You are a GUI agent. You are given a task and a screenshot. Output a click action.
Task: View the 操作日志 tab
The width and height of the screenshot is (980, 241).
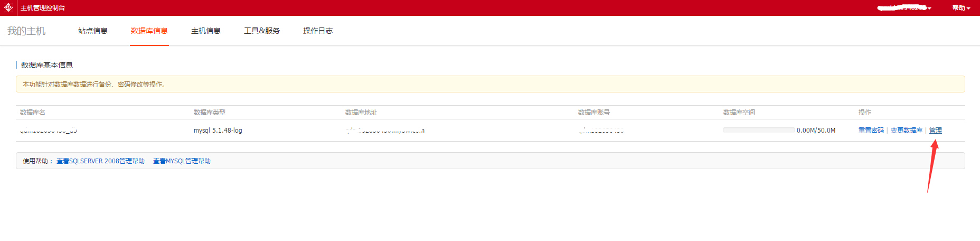pyautogui.click(x=318, y=31)
